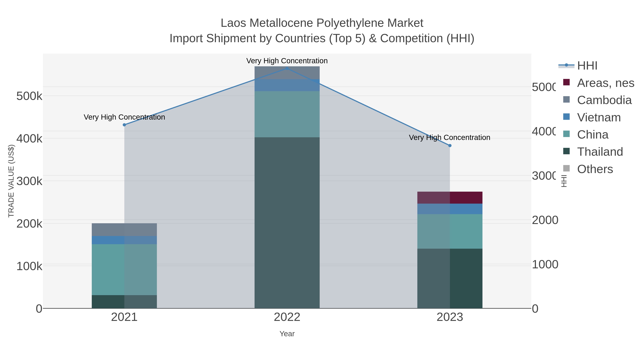Select the 2021 HHI data point

click(x=124, y=125)
